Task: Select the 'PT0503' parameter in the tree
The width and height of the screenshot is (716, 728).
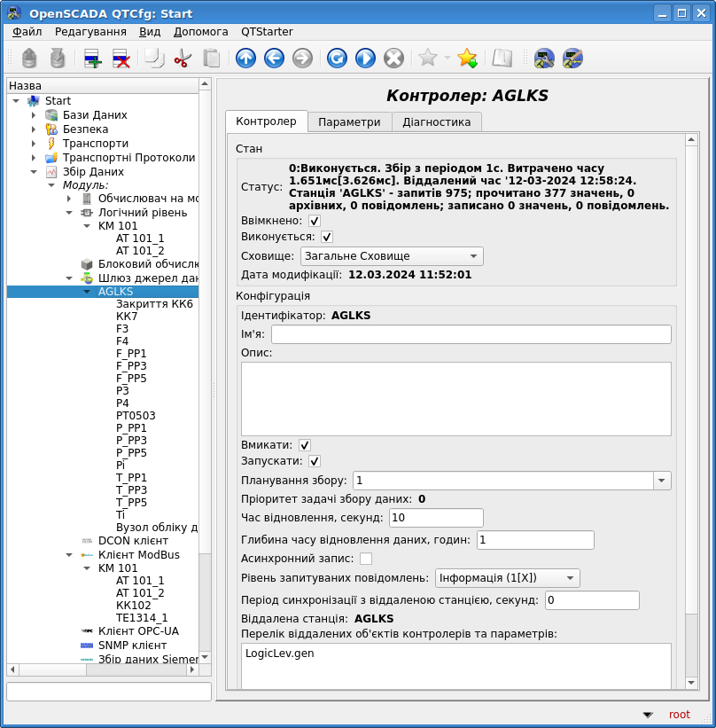Action: point(136,416)
